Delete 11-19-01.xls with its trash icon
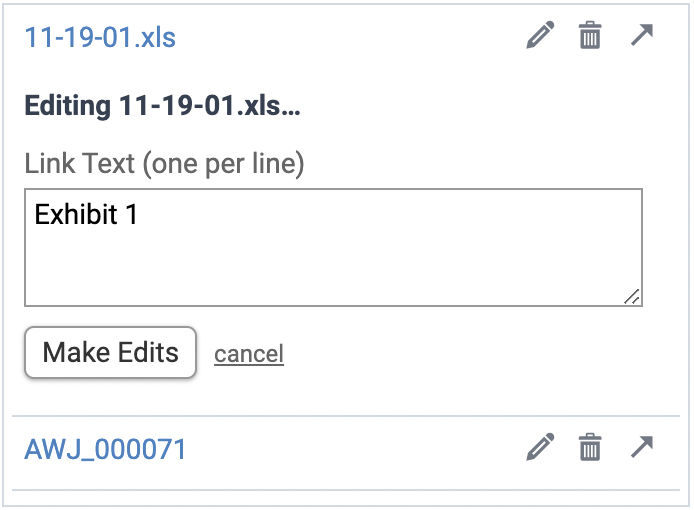Image resolution: width=694 pixels, height=510 pixels. tap(591, 38)
